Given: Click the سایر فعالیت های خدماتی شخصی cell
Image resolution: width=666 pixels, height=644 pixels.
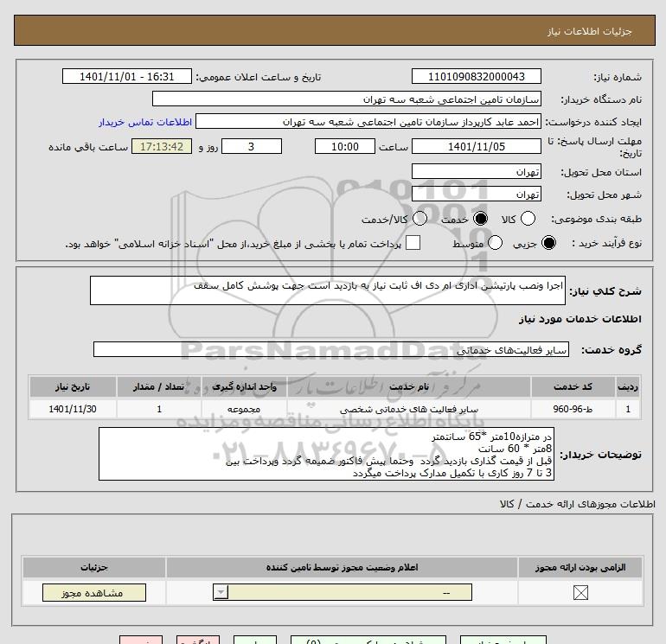Looking at the screenshot, I should tap(409, 409).
